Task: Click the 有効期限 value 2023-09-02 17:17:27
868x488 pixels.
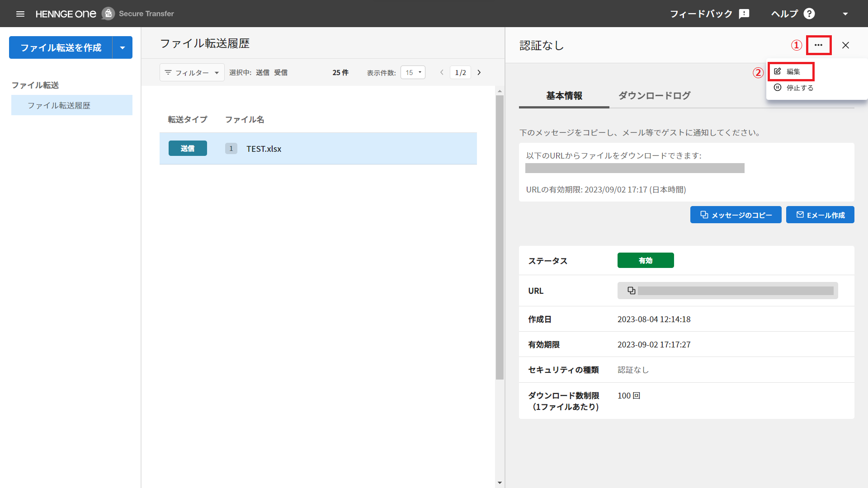Action: (654, 344)
